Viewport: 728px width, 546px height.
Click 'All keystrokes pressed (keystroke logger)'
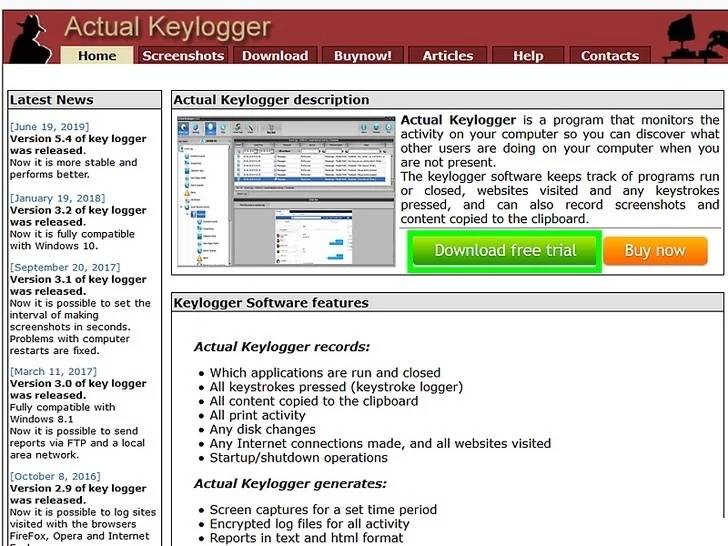[x=336, y=387]
